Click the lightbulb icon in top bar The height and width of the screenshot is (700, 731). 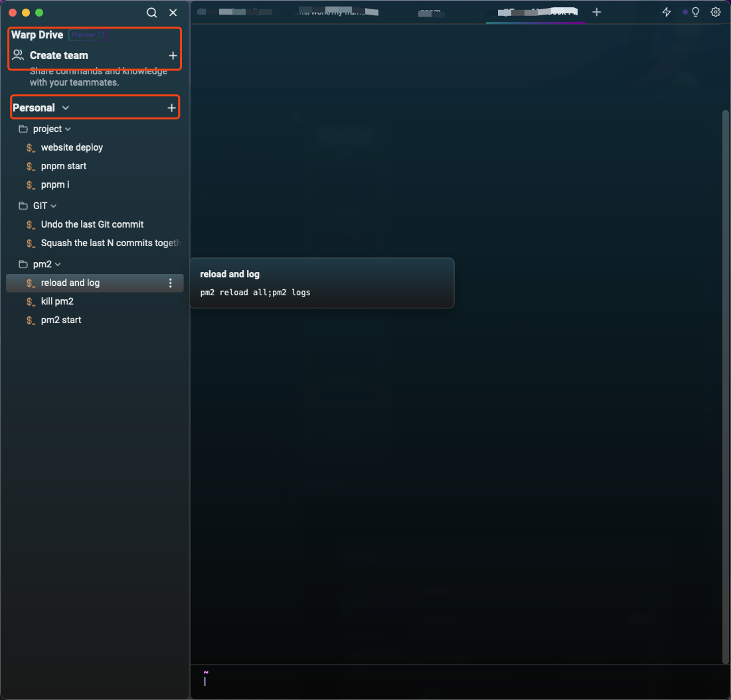coord(696,12)
